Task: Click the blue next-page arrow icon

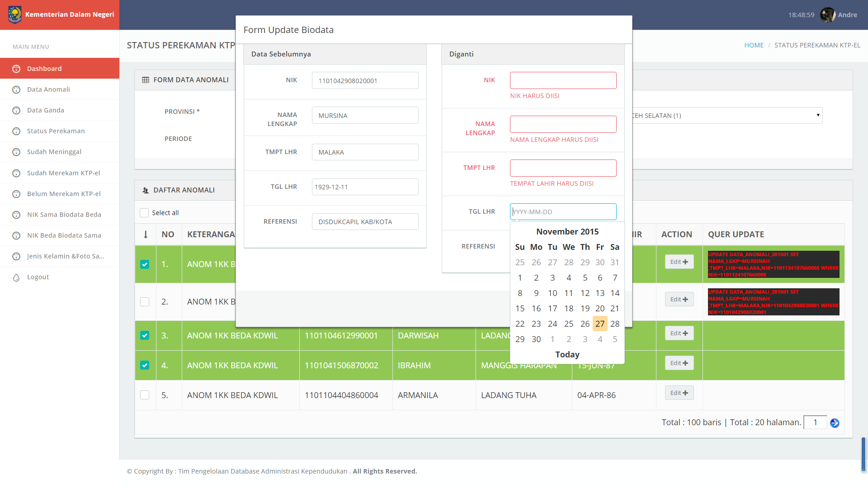Action: click(x=835, y=423)
